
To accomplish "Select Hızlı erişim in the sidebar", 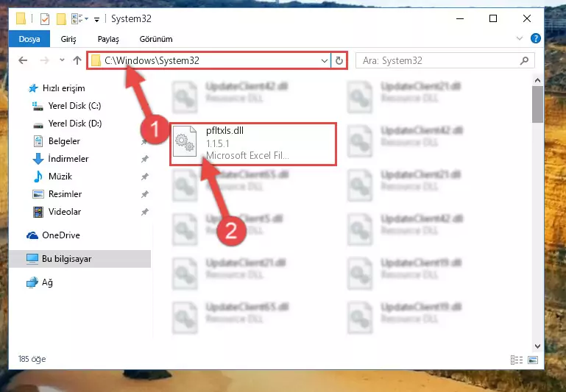I will tap(63, 88).
